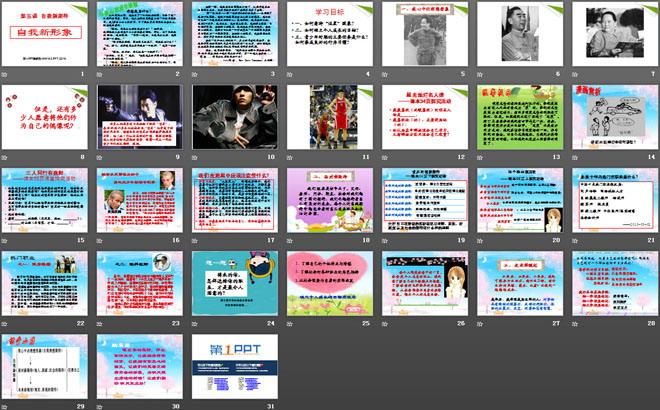Open slide 11 with basketball player photo
660x410 pixels.
tap(329, 119)
